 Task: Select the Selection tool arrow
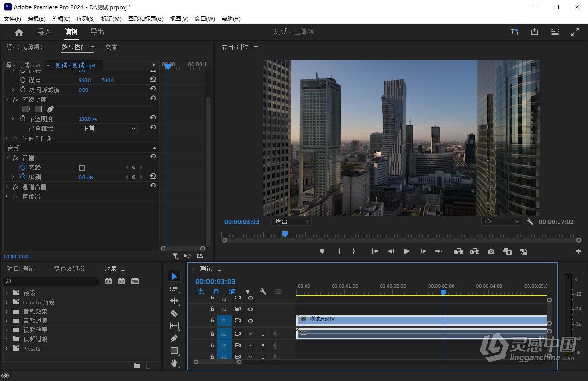coord(174,276)
